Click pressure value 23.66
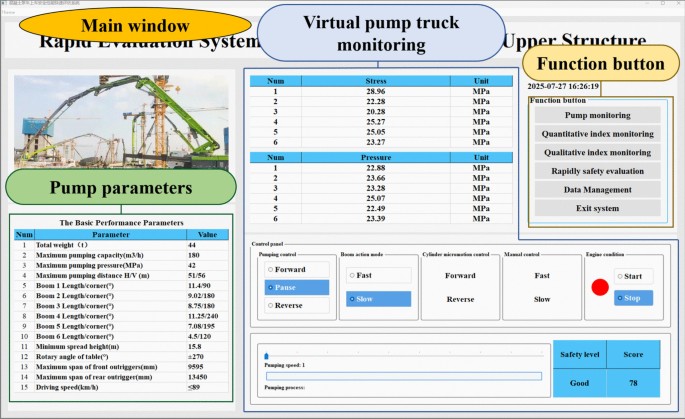The image size is (685, 419). pos(376,178)
